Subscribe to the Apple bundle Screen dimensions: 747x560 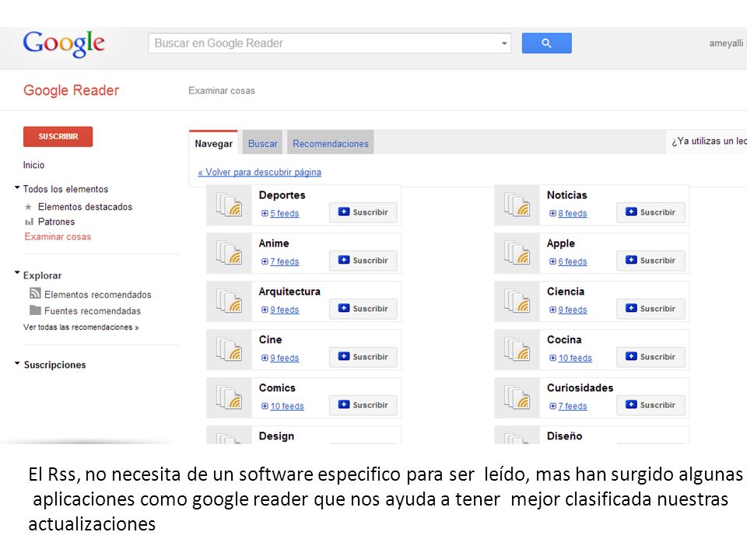point(651,261)
